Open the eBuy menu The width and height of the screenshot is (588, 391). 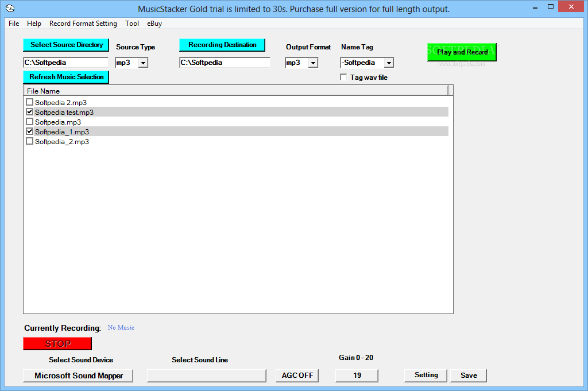pos(154,24)
